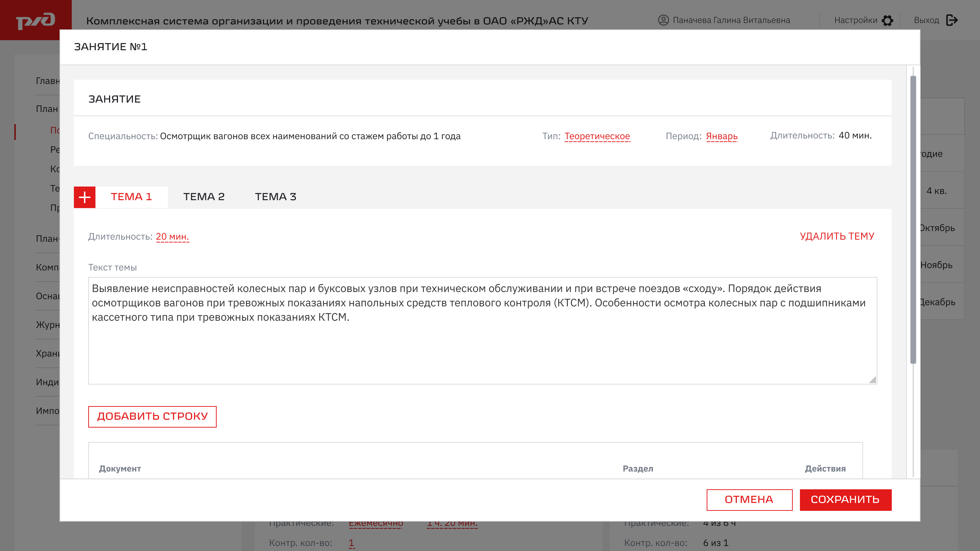Change the 20 мин. topic duration
Viewport: 980px width, 551px height.
(x=172, y=237)
